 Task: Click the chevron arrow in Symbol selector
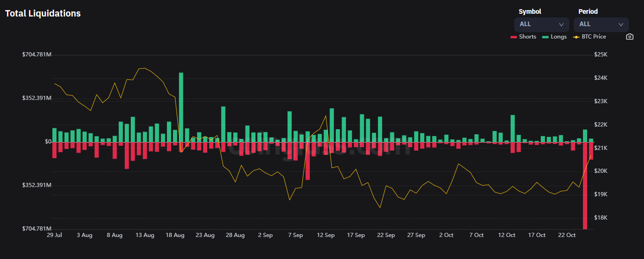coord(561,25)
